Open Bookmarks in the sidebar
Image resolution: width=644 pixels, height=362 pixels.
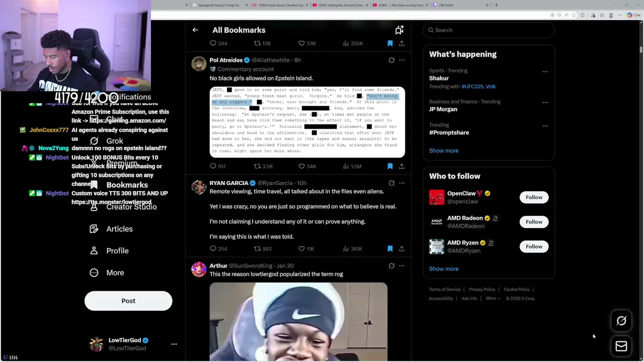click(x=119, y=185)
